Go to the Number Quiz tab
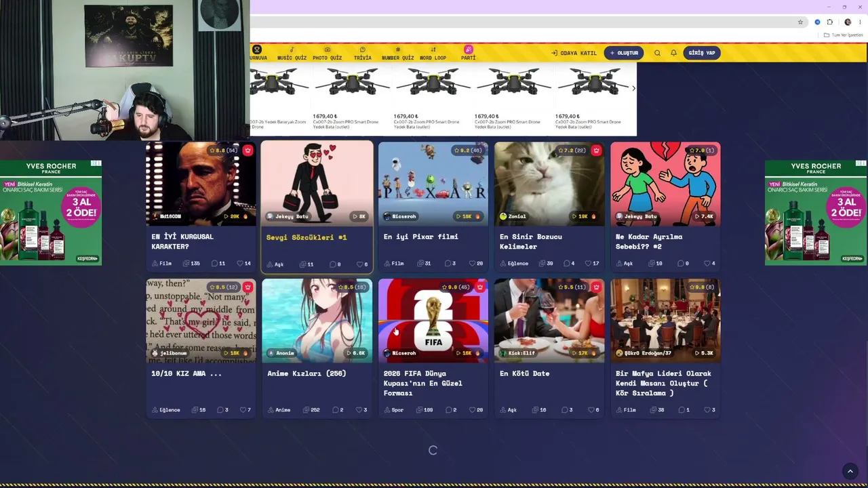This screenshot has height=488, width=868. pyautogui.click(x=397, y=54)
